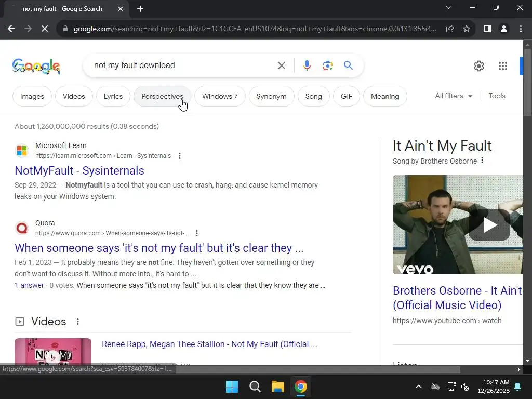This screenshot has height=399, width=532.
Task: Click the browser forward arrow
Action: coord(28,29)
